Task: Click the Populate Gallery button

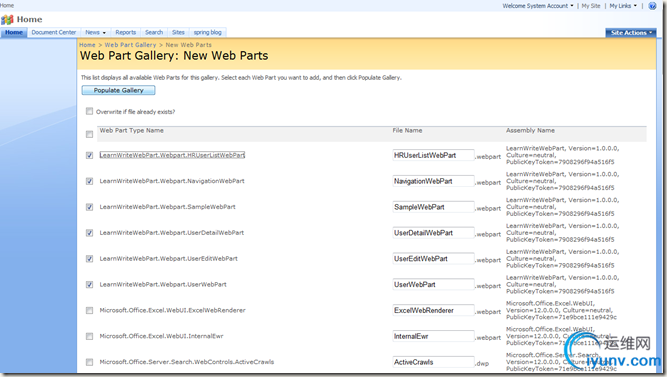Action: [118, 90]
